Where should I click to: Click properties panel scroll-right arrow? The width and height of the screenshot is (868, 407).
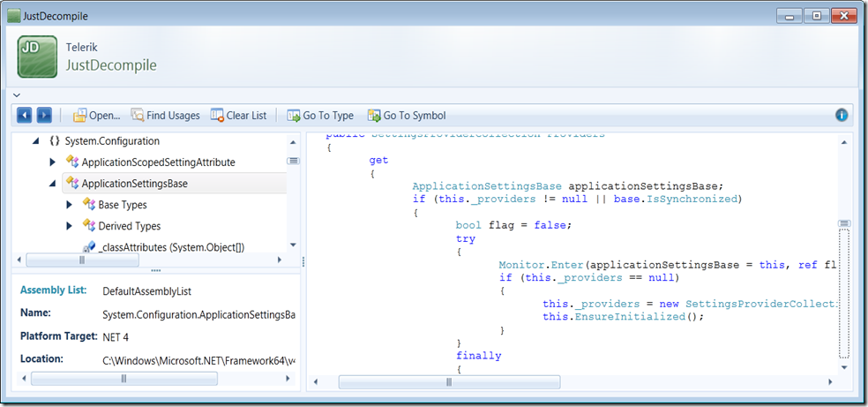[x=288, y=379]
